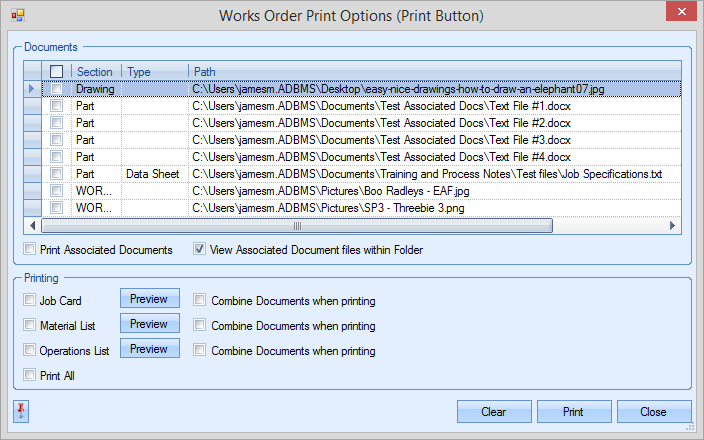Preview the Material List
The image size is (704, 440).
[149, 324]
